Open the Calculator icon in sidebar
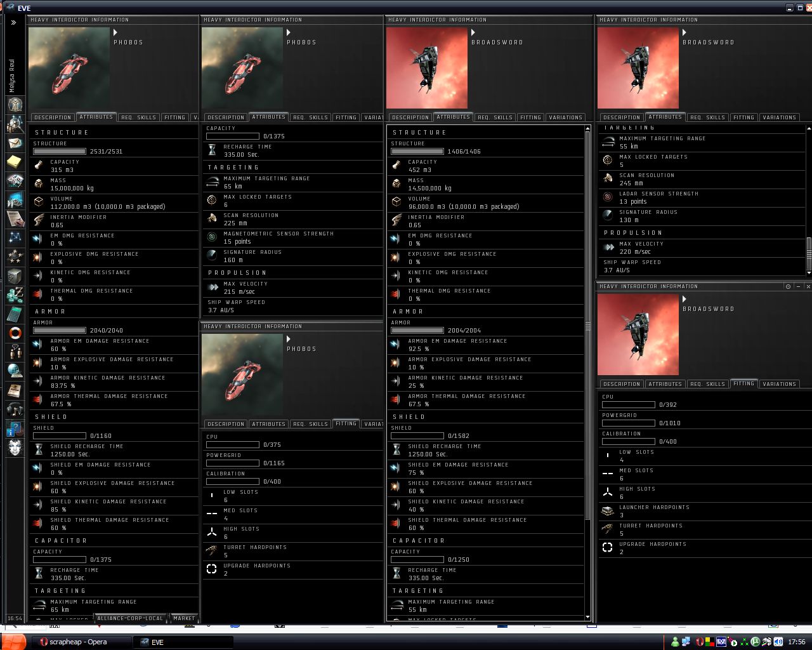This screenshot has height=650, width=812. 15,314
